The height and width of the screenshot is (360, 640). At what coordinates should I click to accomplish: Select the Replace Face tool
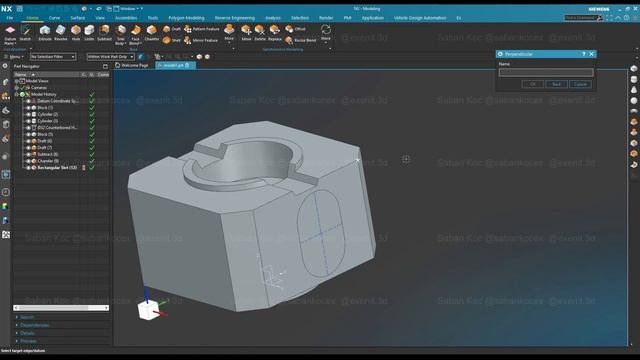point(275,33)
